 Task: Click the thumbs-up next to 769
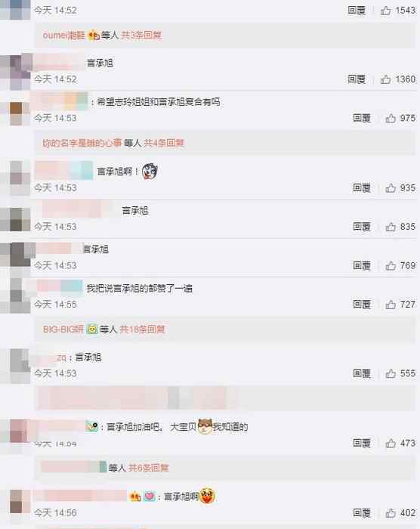point(391,266)
